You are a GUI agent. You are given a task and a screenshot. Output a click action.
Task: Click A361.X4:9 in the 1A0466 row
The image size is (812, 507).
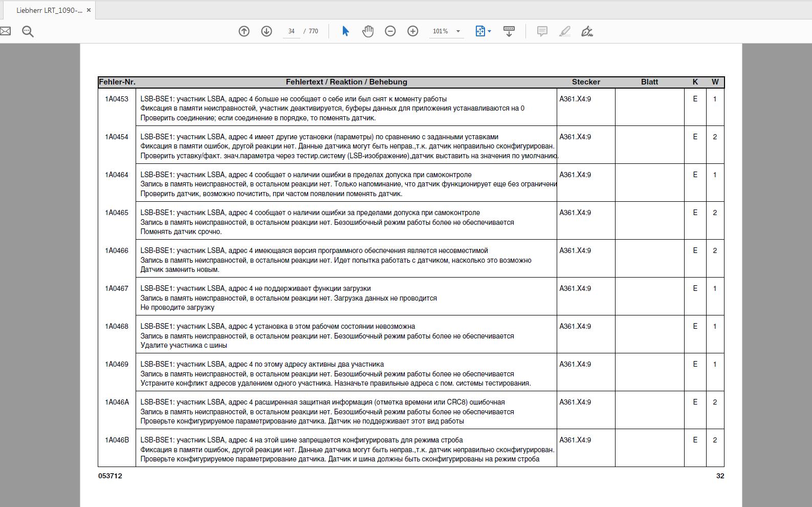[575, 250]
